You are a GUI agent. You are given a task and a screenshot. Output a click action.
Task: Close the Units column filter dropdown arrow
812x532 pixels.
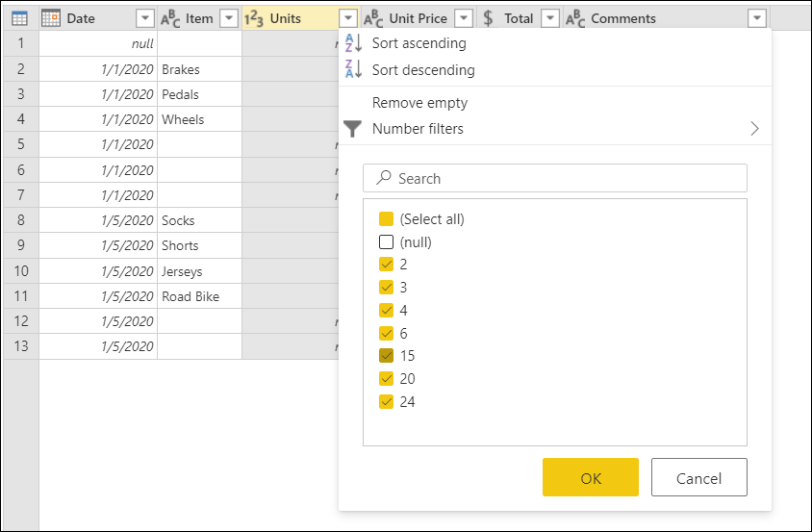coord(348,18)
